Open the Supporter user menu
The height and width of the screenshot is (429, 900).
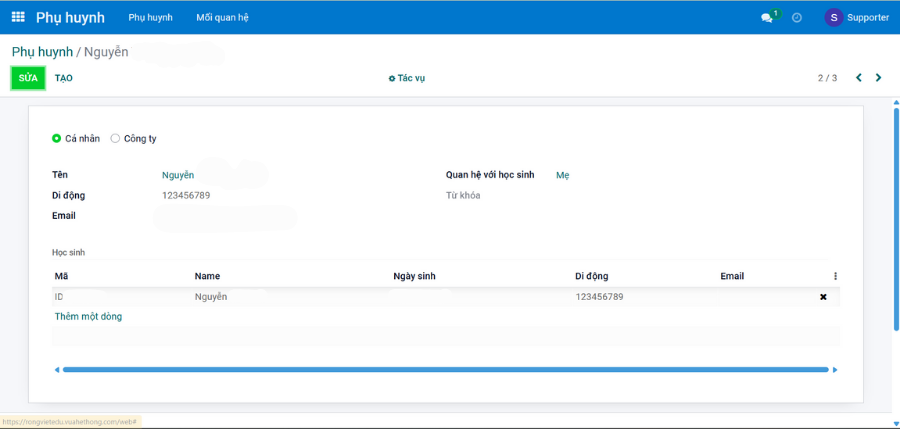(867, 17)
